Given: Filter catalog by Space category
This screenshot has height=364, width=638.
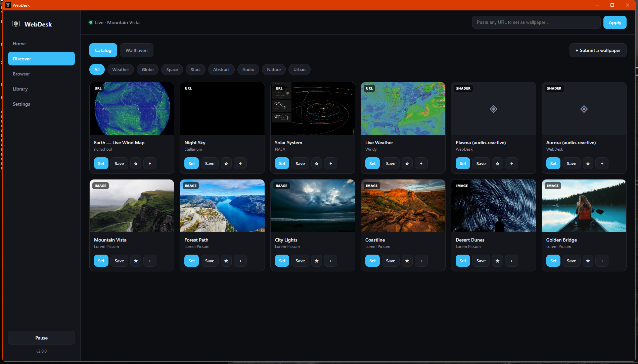Looking at the screenshot, I should pyautogui.click(x=172, y=69).
